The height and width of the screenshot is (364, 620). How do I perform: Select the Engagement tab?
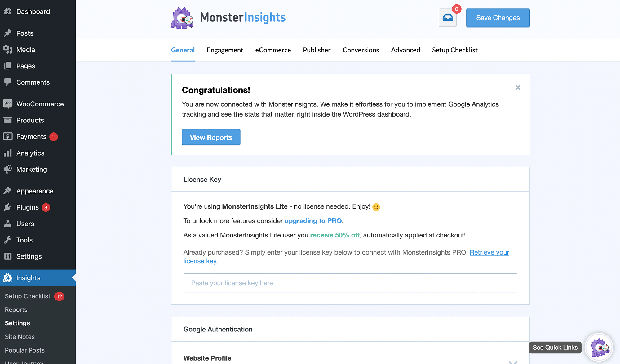225,50
